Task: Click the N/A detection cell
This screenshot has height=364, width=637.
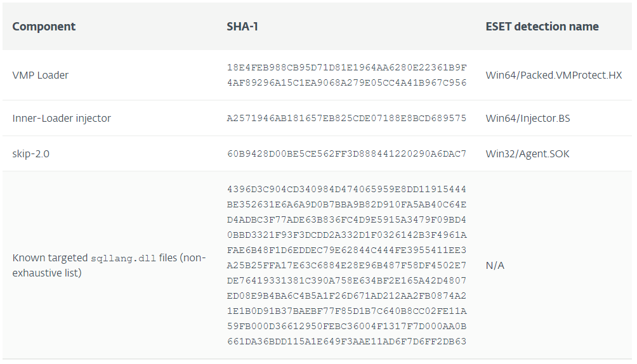Action: pos(495,266)
